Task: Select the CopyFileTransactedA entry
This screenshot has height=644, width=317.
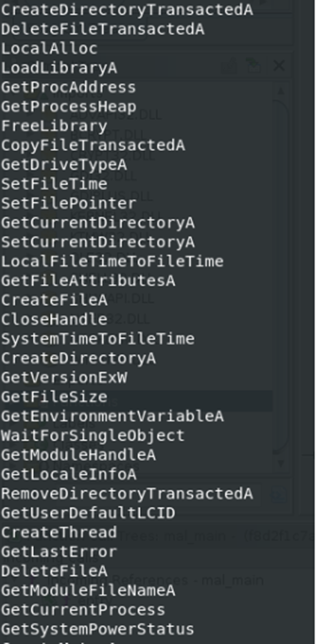Action: click(x=93, y=146)
